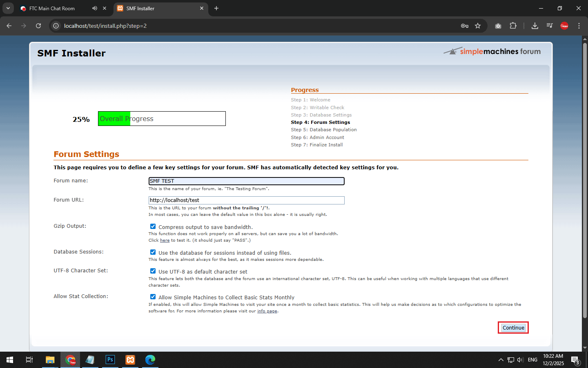
Task: Launch XAMPP from the taskbar
Action: click(130, 360)
